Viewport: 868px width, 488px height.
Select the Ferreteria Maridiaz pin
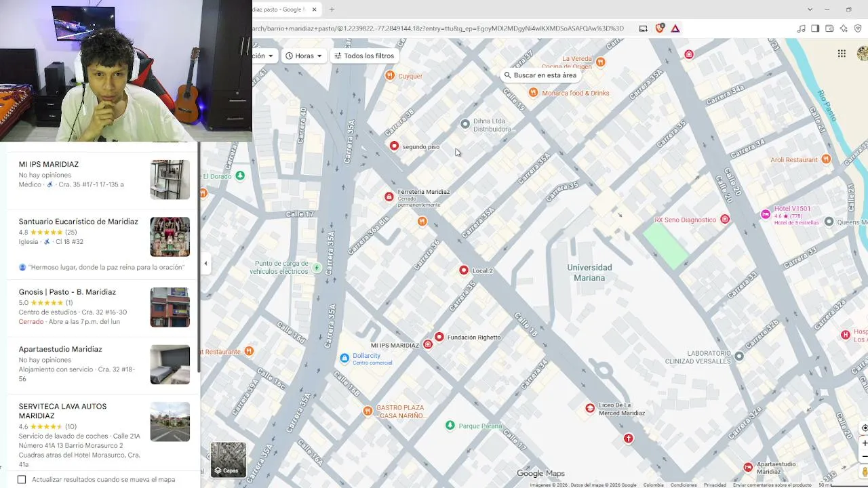coord(389,197)
